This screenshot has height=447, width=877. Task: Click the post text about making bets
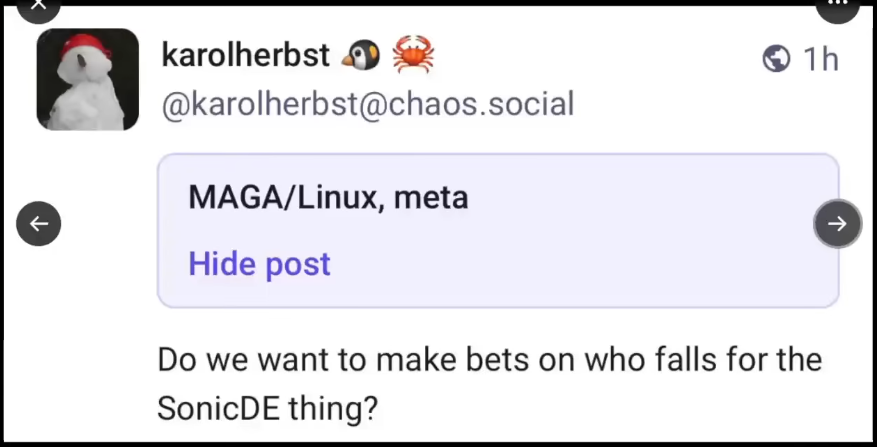tap(489, 359)
